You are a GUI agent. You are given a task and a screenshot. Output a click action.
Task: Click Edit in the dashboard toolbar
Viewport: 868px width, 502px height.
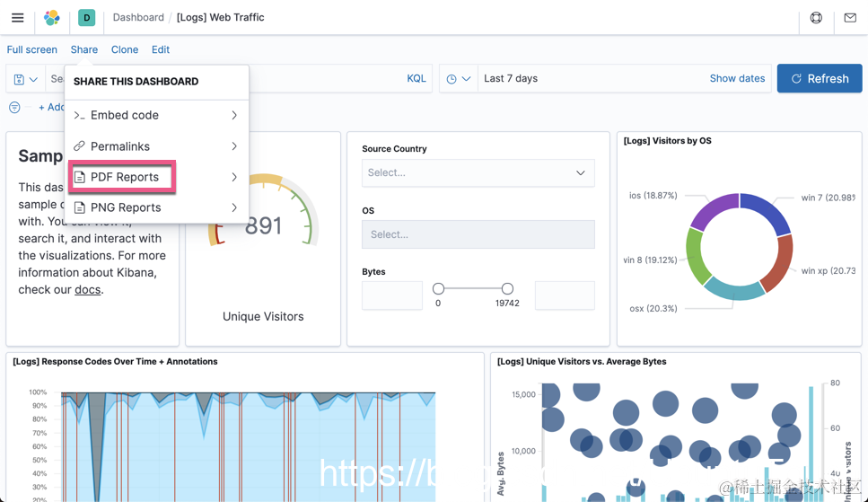click(x=161, y=49)
